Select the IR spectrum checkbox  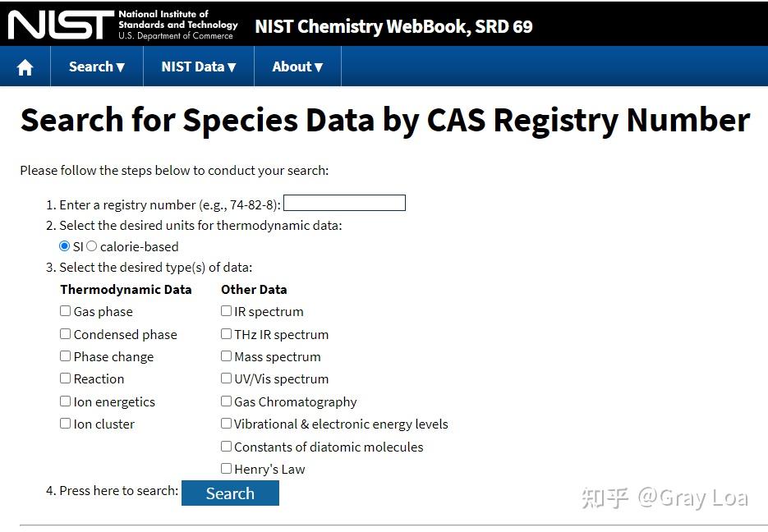pyautogui.click(x=226, y=311)
